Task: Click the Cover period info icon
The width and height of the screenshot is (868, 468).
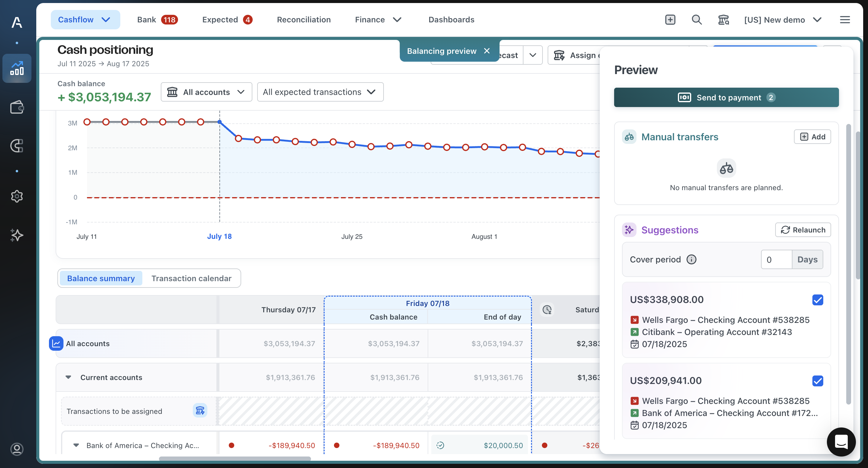Action: (x=691, y=259)
